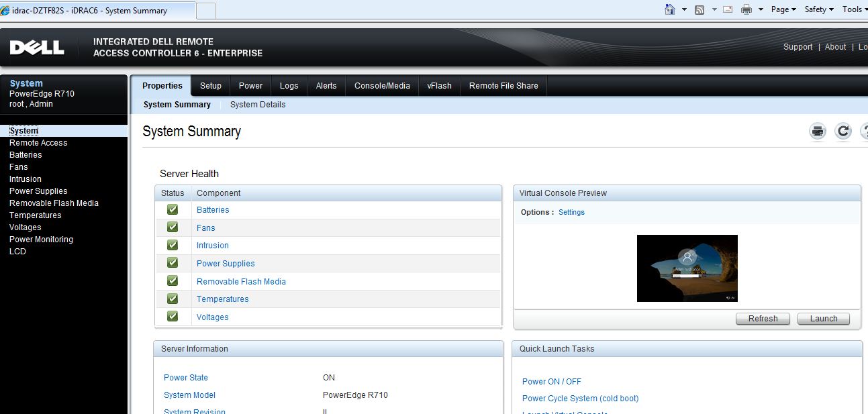Image resolution: width=868 pixels, height=414 pixels.
Task: Open the Power Cycle System (cold boot) link
Action: 580,398
